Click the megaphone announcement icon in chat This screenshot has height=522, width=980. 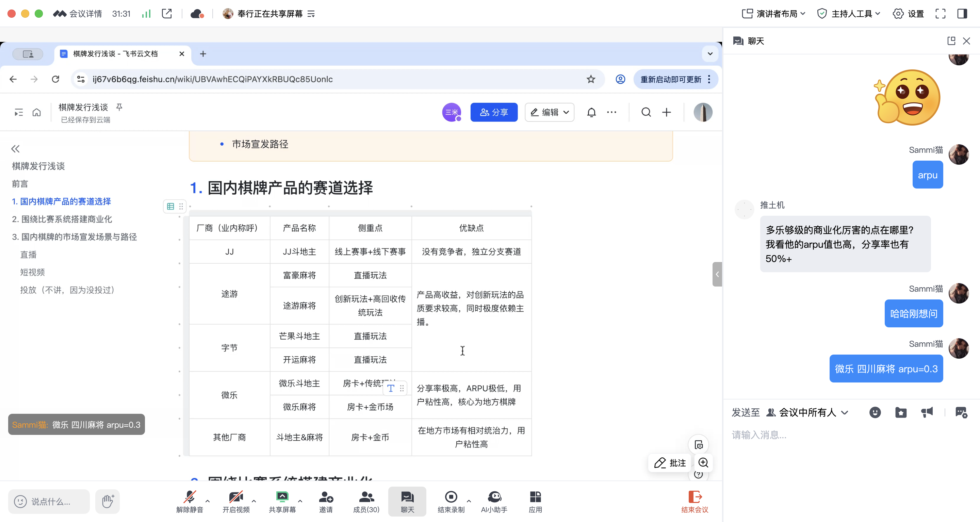click(x=927, y=412)
